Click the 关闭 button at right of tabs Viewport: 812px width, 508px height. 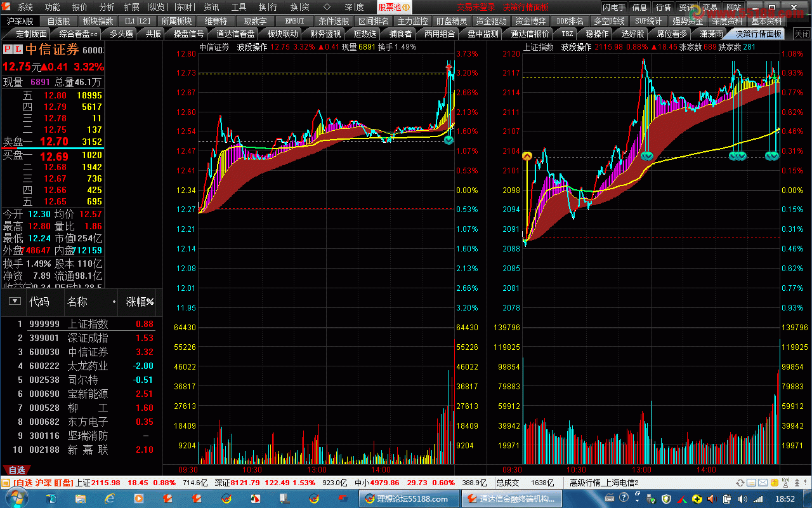tap(802, 34)
